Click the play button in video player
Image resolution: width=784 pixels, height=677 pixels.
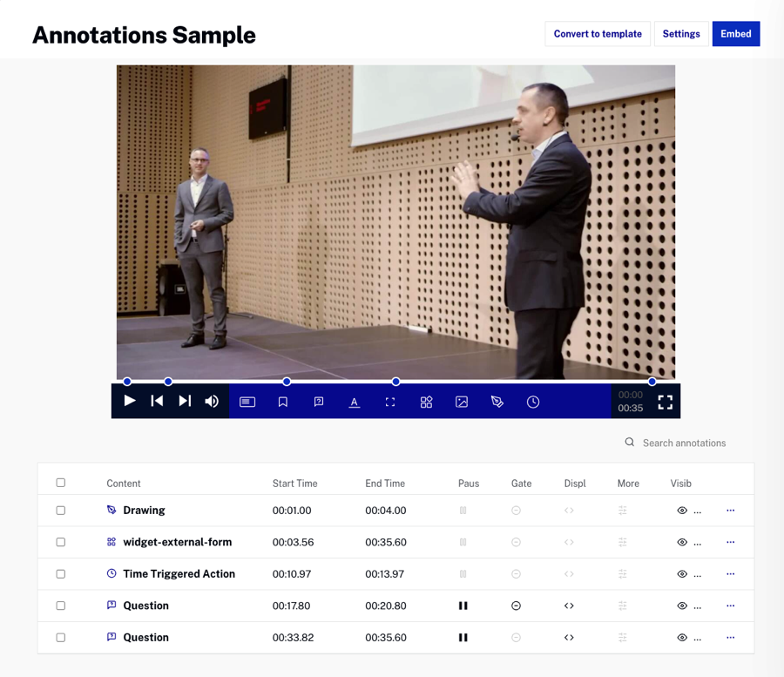(130, 401)
